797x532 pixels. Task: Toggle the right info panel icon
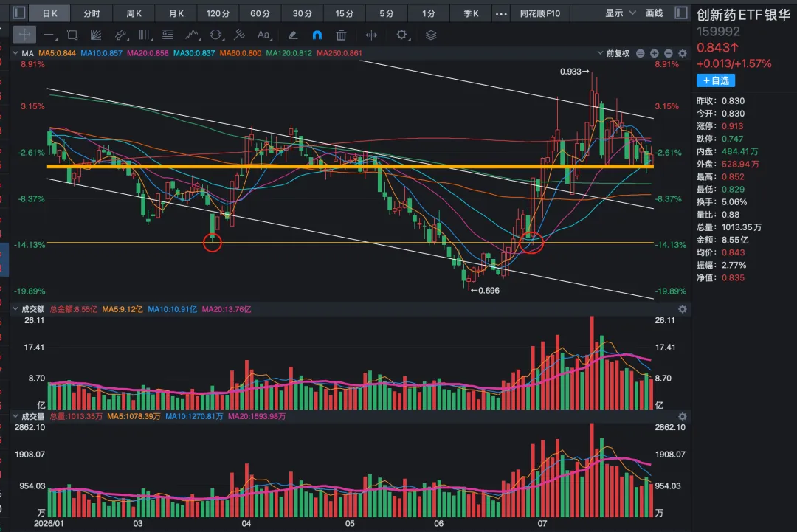click(x=681, y=13)
